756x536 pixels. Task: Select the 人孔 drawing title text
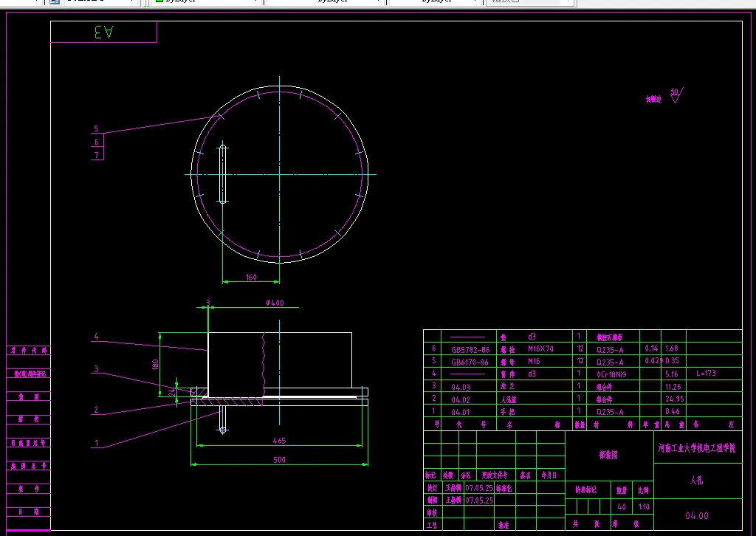[x=696, y=481]
